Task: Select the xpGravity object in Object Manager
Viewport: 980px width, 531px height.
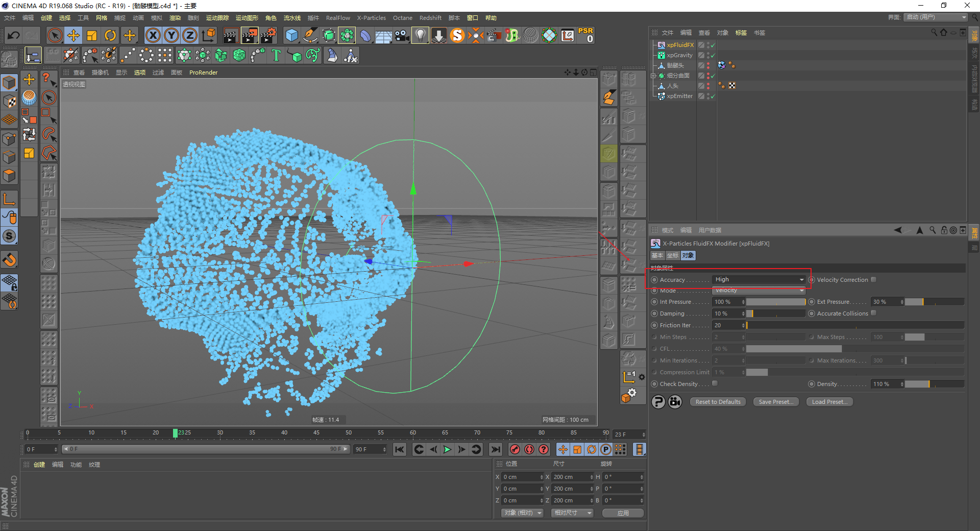Action: [679, 55]
